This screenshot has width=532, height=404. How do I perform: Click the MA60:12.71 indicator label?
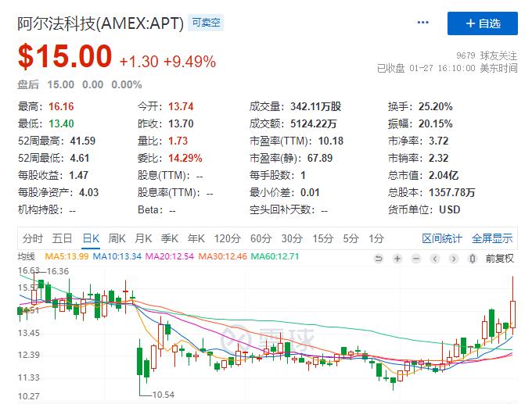pos(275,256)
